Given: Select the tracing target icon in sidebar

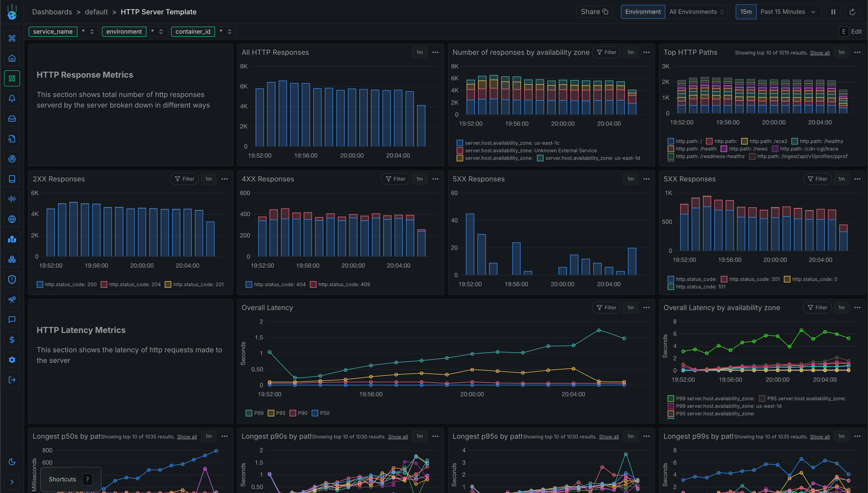Looking at the screenshot, I should [x=12, y=159].
